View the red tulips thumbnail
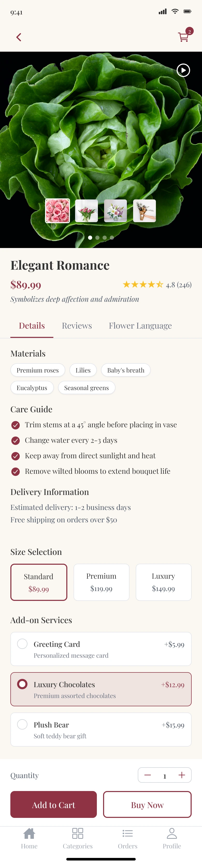 pos(86,211)
